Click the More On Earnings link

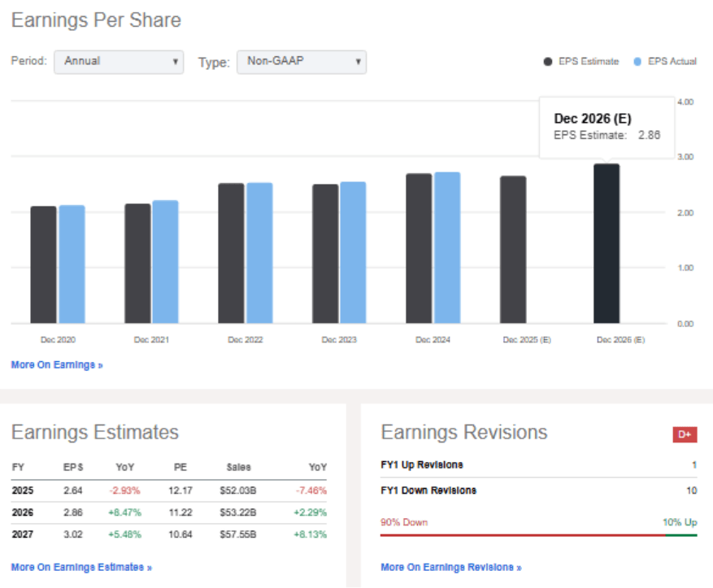pyautogui.click(x=57, y=365)
